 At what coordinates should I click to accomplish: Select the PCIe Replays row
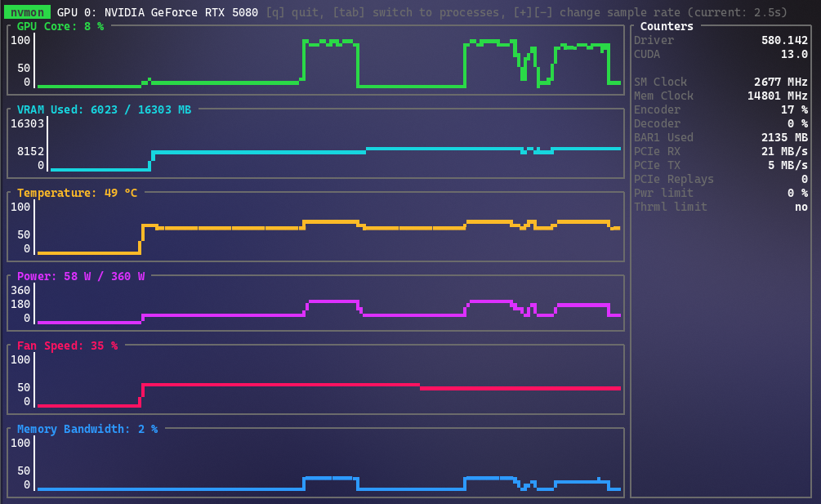(x=721, y=179)
